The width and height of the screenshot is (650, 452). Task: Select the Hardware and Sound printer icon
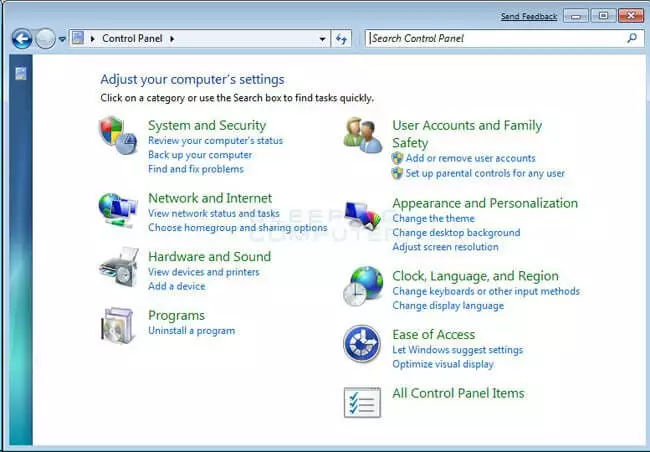[x=119, y=267]
